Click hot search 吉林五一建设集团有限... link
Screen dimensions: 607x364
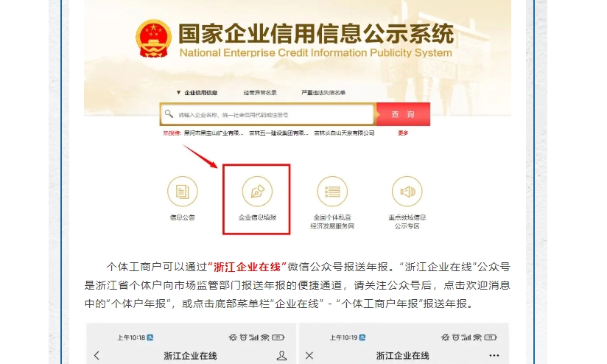coord(278,133)
